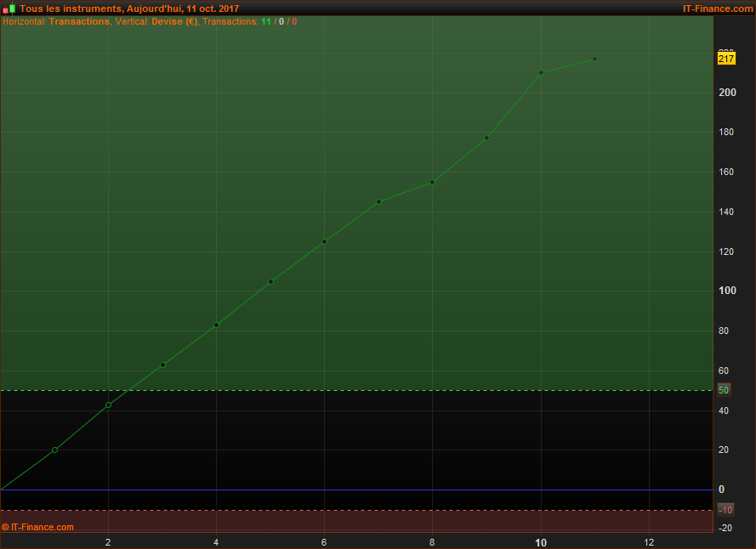Select the data point at transaction 11

[594, 59]
